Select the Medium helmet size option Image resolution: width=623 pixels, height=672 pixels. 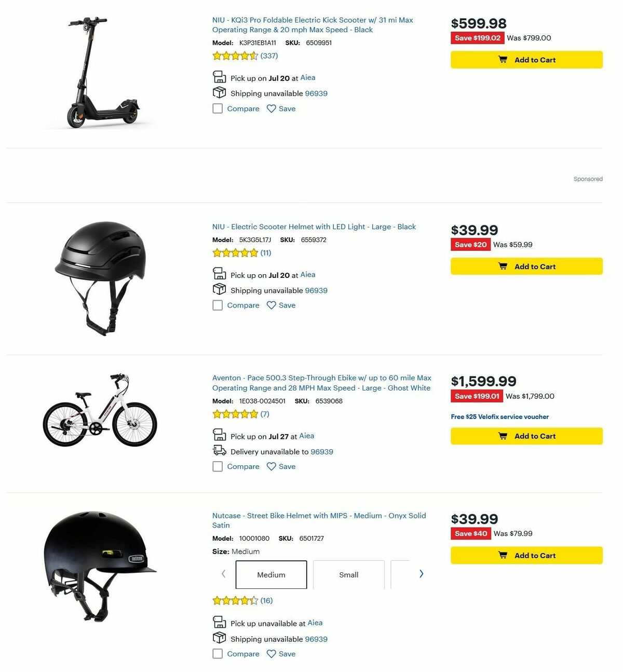pos(271,574)
